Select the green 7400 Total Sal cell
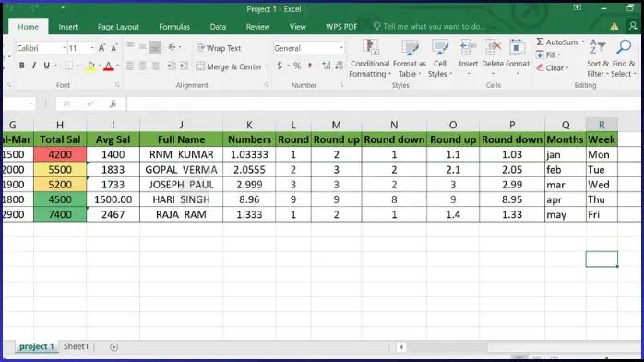 [60, 214]
